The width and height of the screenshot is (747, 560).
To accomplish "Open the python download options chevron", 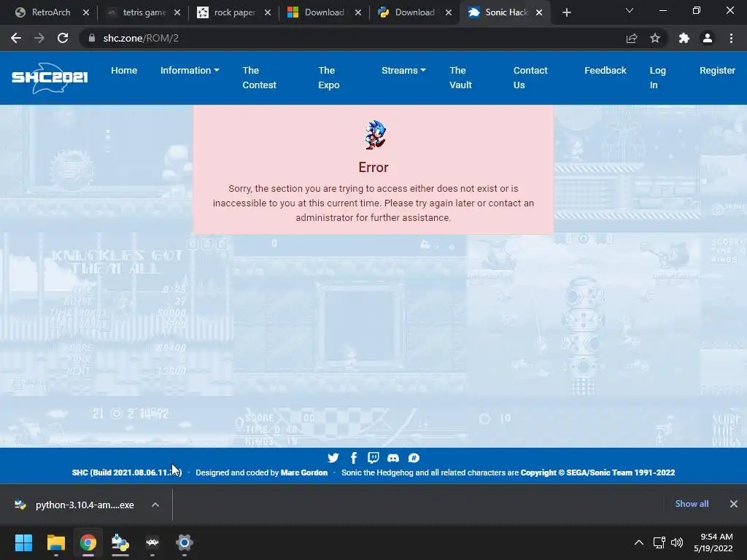I will 155,505.
